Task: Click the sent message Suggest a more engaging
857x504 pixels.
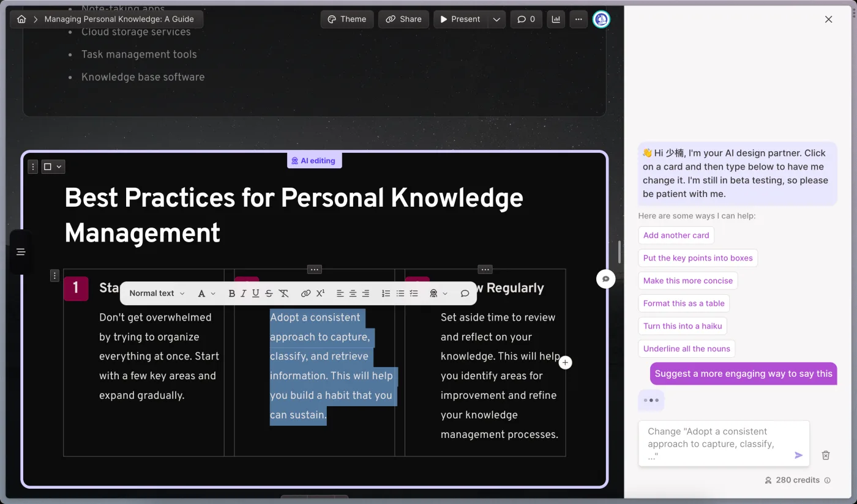Action: pos(743,374)
